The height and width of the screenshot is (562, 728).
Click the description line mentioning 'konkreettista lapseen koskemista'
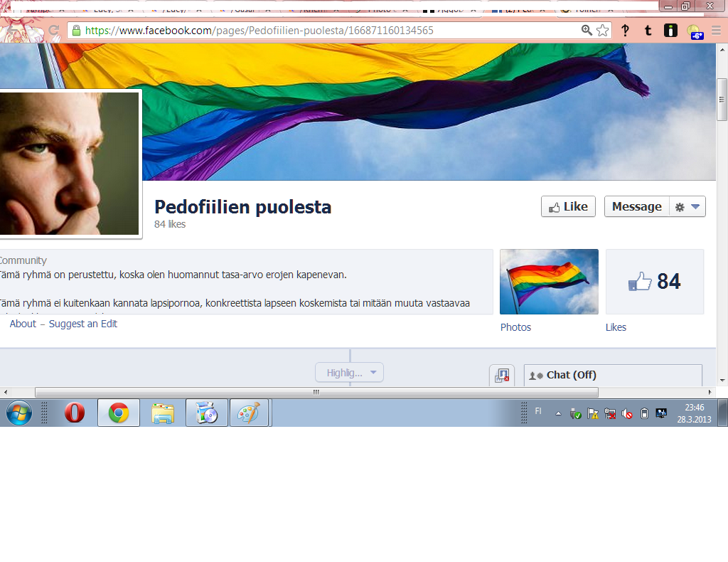[x=235, y=303]
